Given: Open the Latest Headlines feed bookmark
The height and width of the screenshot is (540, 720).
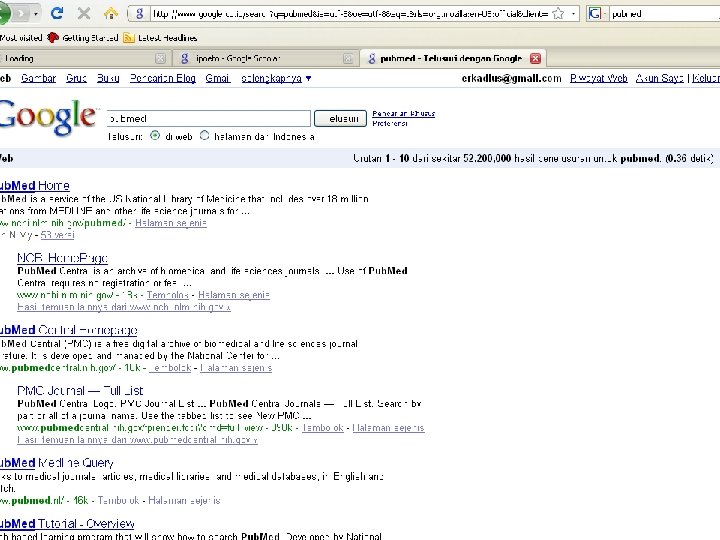Looking at the screenshot, I should (160, 38).
